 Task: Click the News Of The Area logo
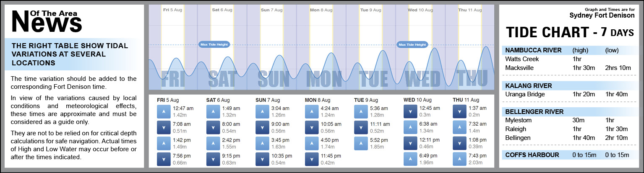[46, 20]
